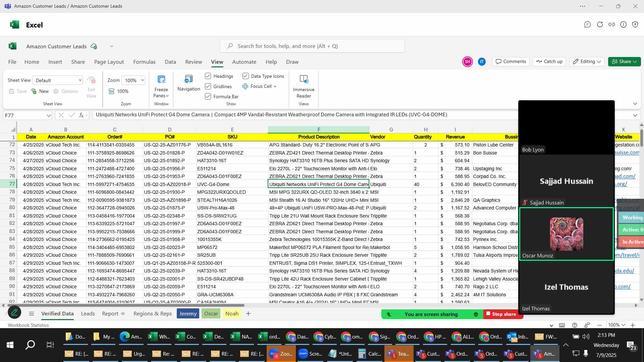Click the search tools input box
This screenshot has width=644, height=362.
pyautogui.click(x=312, y=46)
